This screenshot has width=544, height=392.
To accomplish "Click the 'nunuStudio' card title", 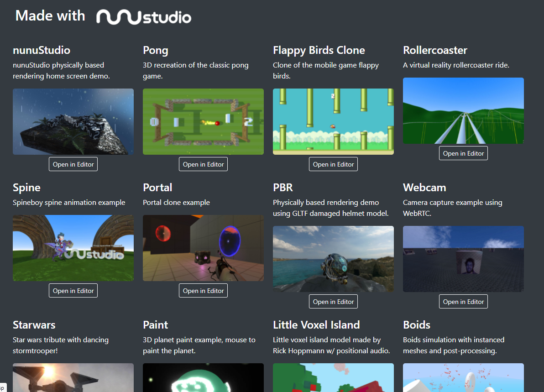I will coord(42,50).
